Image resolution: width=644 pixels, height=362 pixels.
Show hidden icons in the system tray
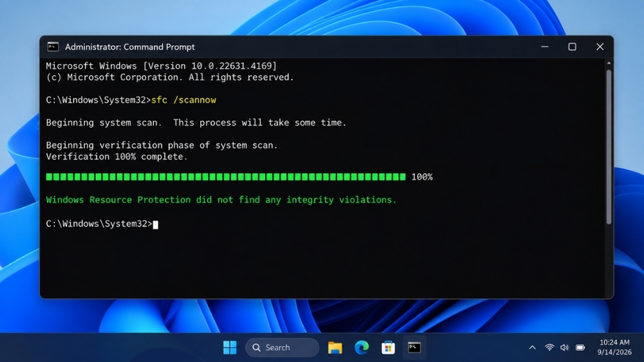533,348
